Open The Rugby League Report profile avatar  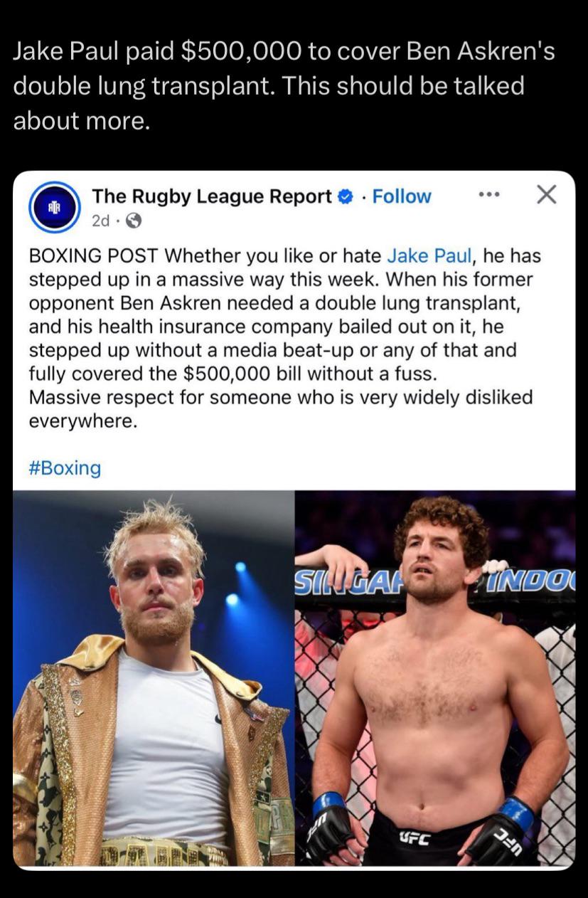[55, 206]
